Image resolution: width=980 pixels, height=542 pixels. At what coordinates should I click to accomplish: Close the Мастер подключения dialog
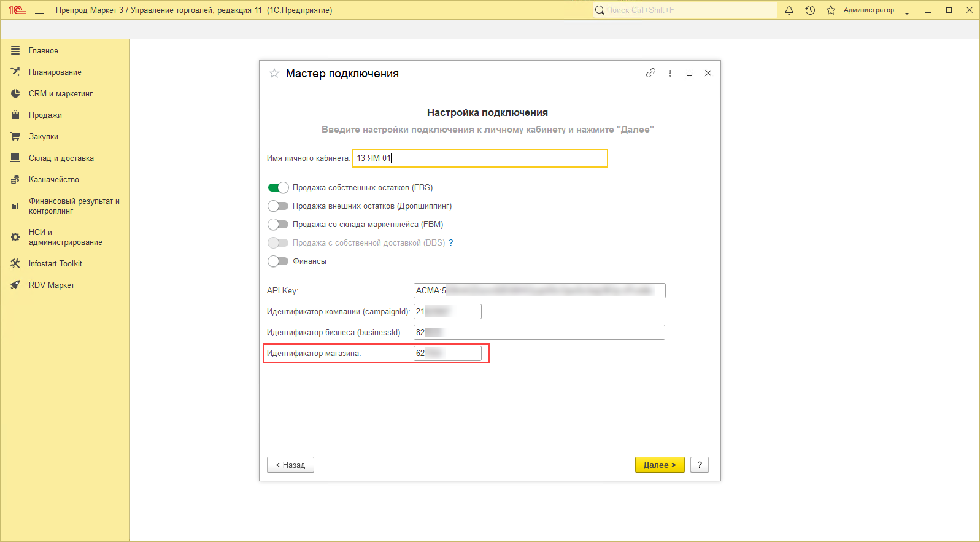[x=708, y=73]
